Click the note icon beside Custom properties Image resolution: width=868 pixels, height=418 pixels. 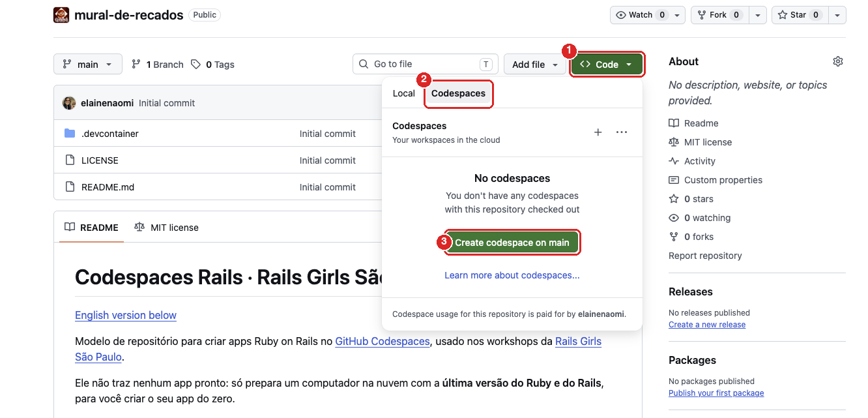pyautogui.click(x=674, y=180)
